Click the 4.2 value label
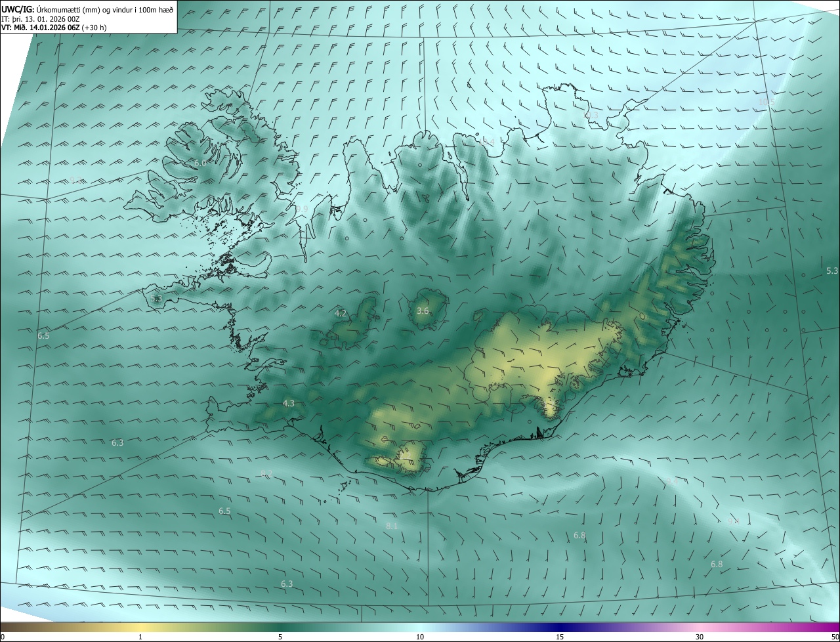 point(341,314)
